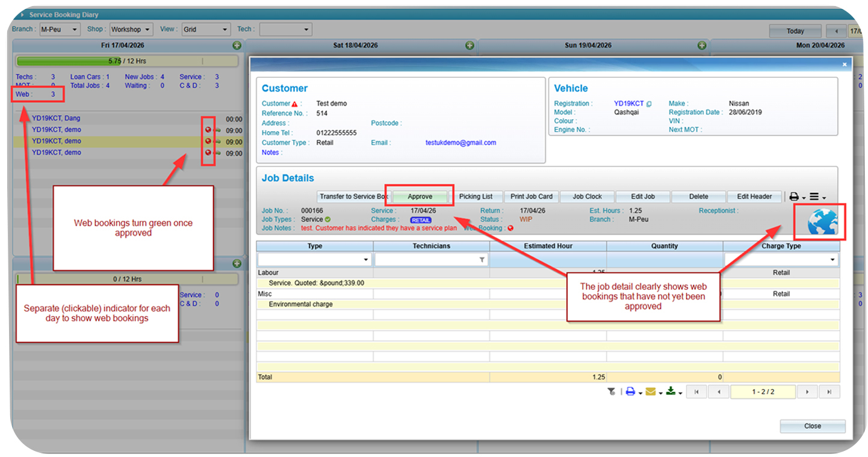Click the grid filter funnel icon
The height and width of the screenshot is (457, 868).
click(611, 392)
